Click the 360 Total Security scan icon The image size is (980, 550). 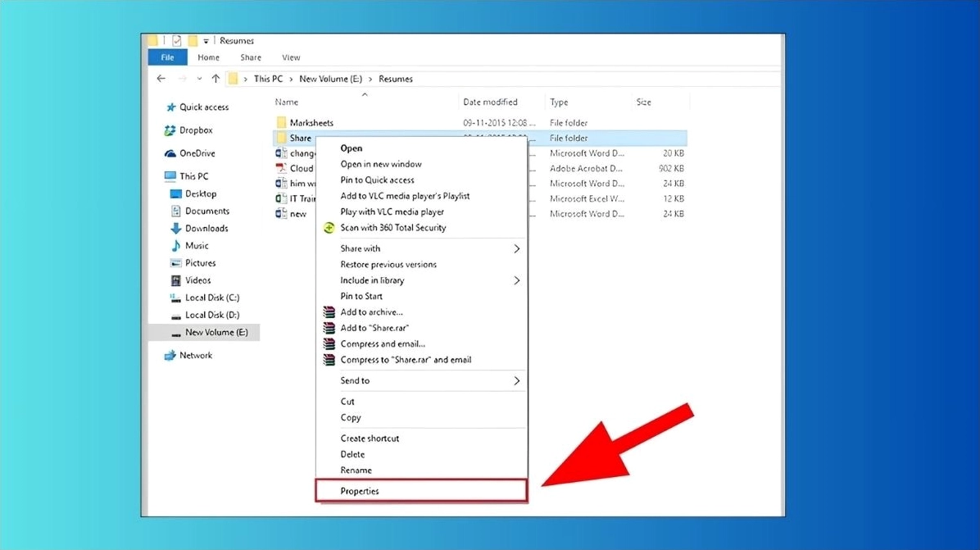tap(329, 228)
